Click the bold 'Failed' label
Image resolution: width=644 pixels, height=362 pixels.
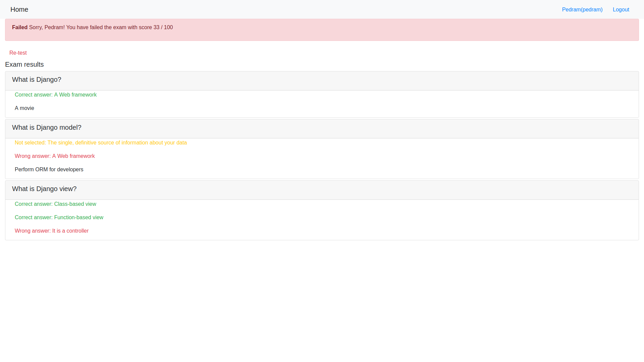[x=19, y=27]
